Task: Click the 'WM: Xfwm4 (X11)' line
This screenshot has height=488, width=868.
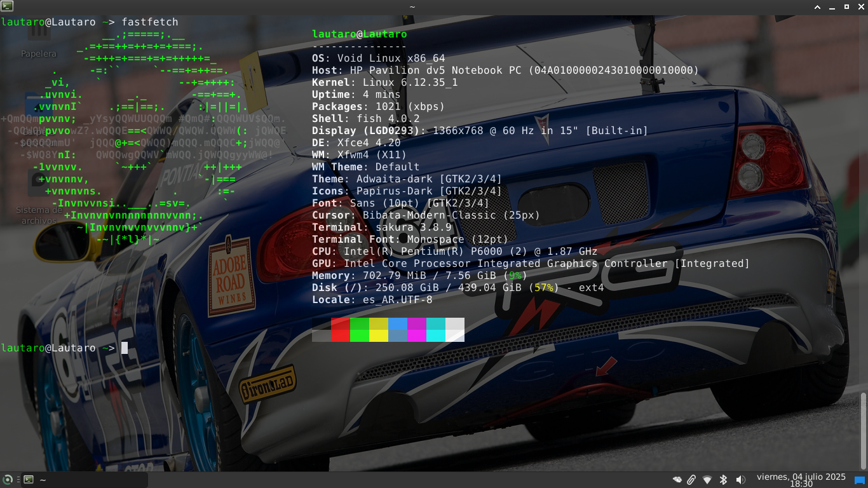Action: pos(359,154)
